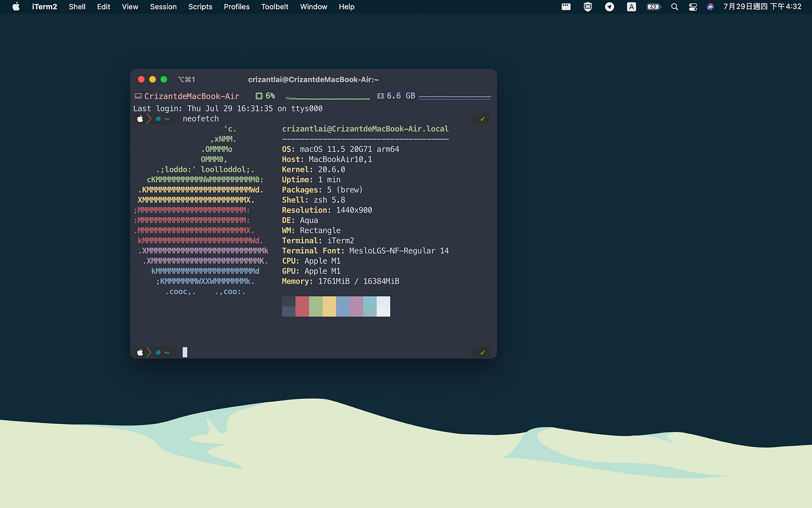Click the memory icon in status bar
This screenshot has height=508, width=812.
(x=380, y=96)
